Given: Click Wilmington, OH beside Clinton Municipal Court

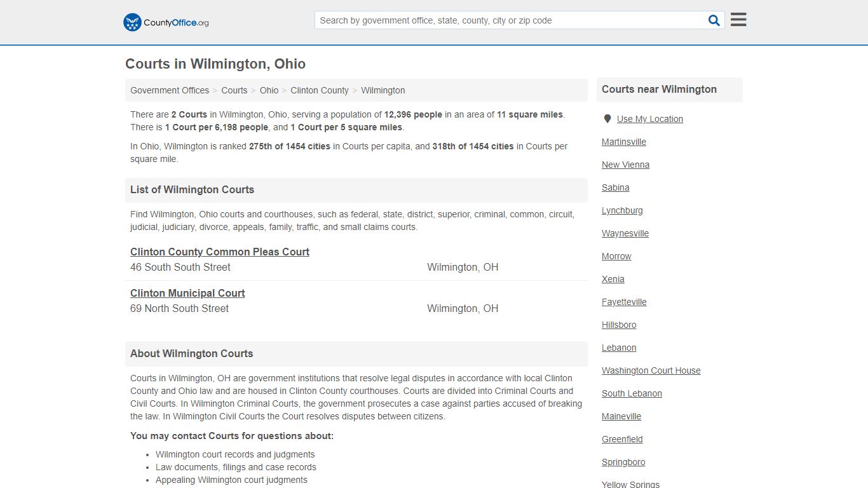Looking at the screenshot, I should [463, 309].
